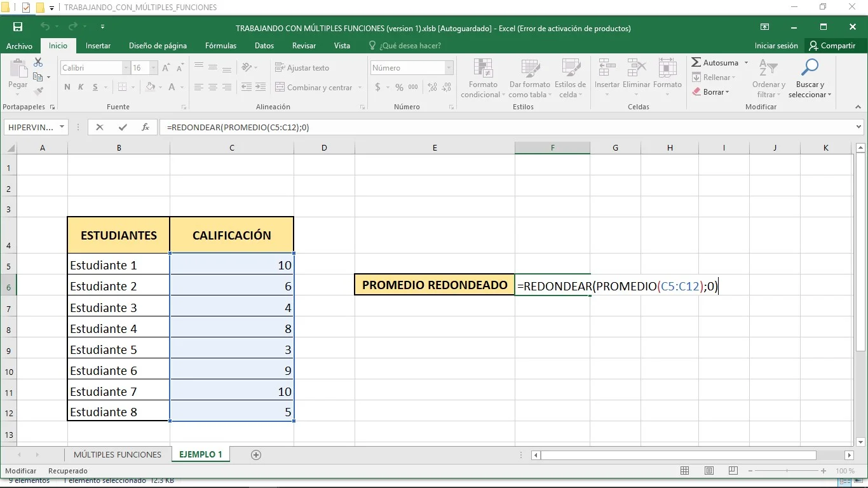The width and height of the screenshot is (868, 488).
Task: Click the horizontal scrollbar thumb
Action: coord(678,455)
